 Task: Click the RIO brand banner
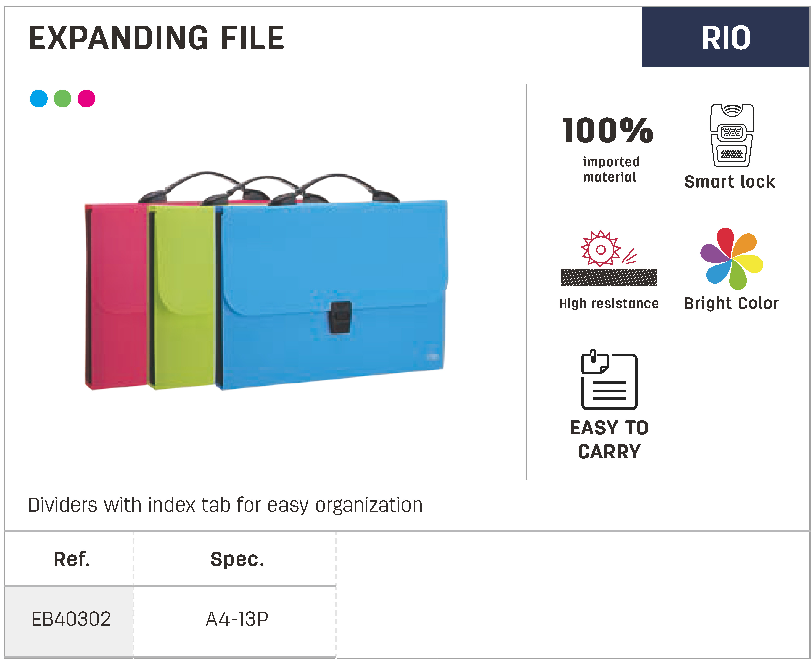coord(725,37)
